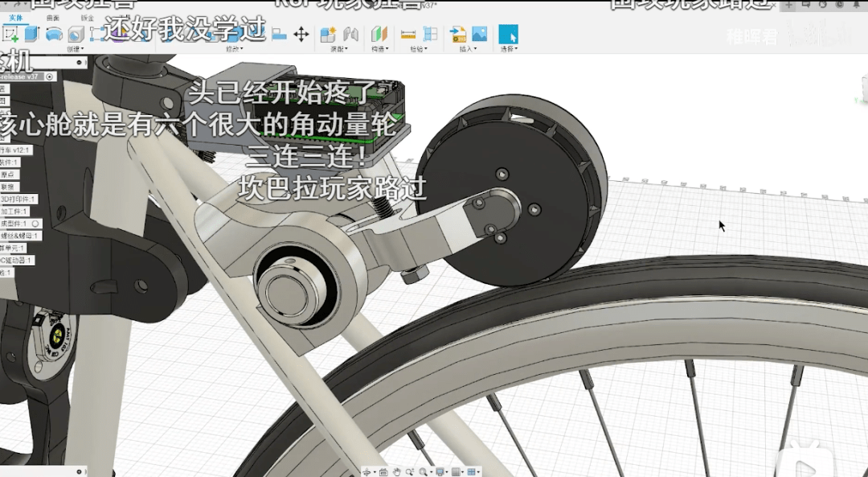Click the Pan hand icon
Viewport: 868px width, 477px height.
396,471
